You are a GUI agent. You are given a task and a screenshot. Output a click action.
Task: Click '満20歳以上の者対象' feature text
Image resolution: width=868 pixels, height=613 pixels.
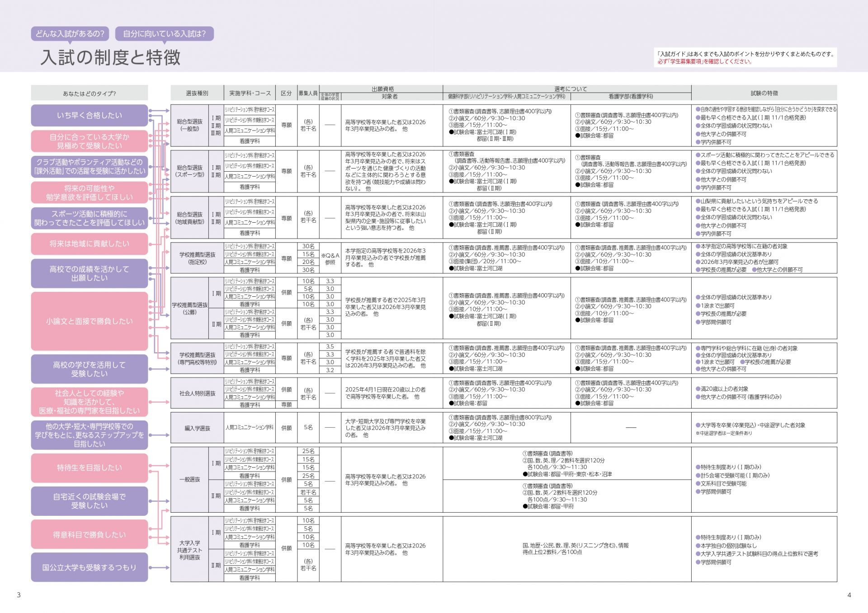(722, 389)
